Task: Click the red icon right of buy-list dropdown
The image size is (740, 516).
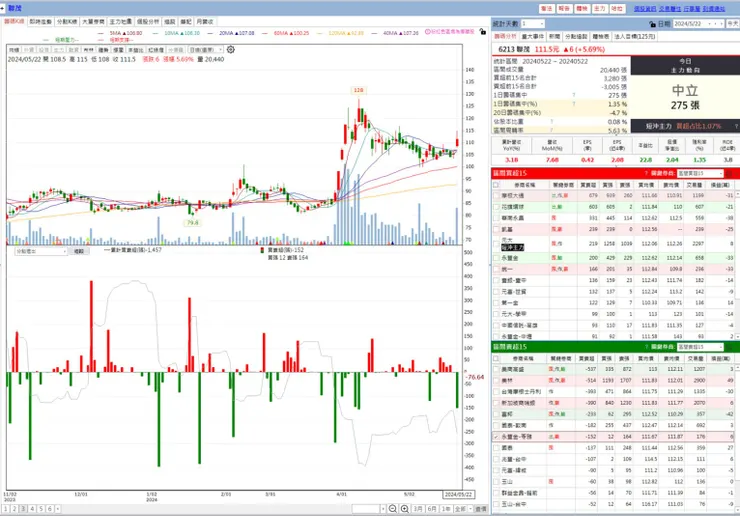Action: click(x=730, y=173)
